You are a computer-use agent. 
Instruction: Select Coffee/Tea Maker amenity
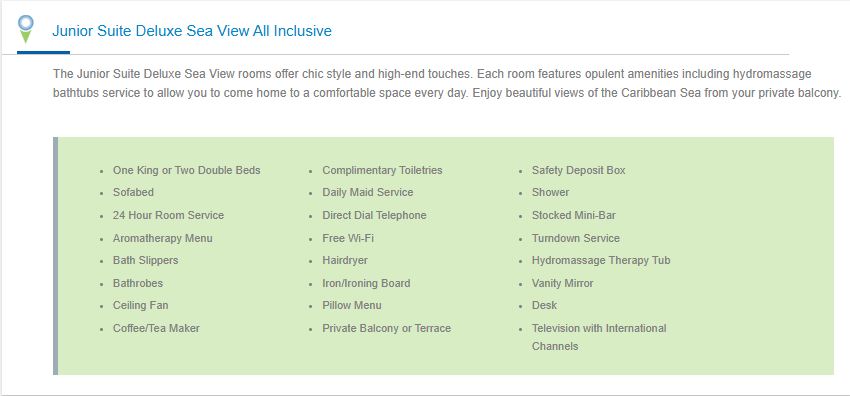(x=156, y=328)
